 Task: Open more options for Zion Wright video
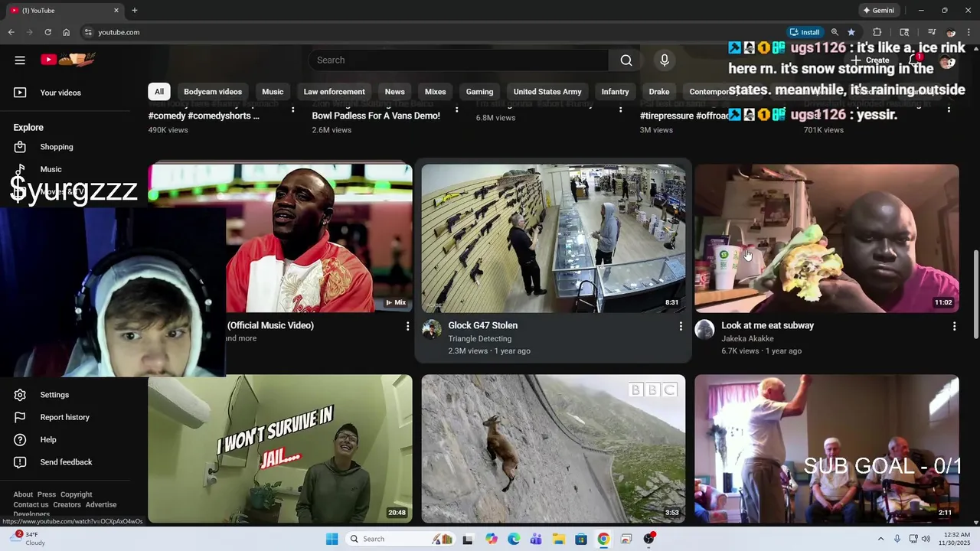(457, 109)
